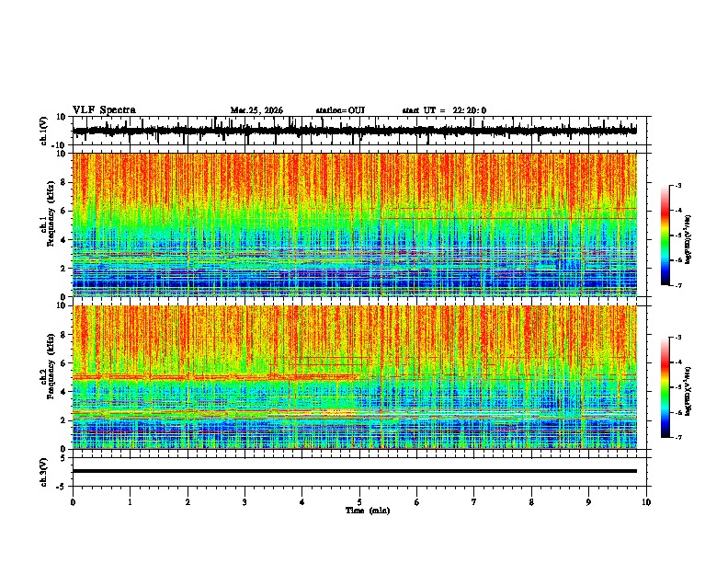Click the time axis tick label "7"
The height and width of the screenshot is (563, 728).
[474, 502]
